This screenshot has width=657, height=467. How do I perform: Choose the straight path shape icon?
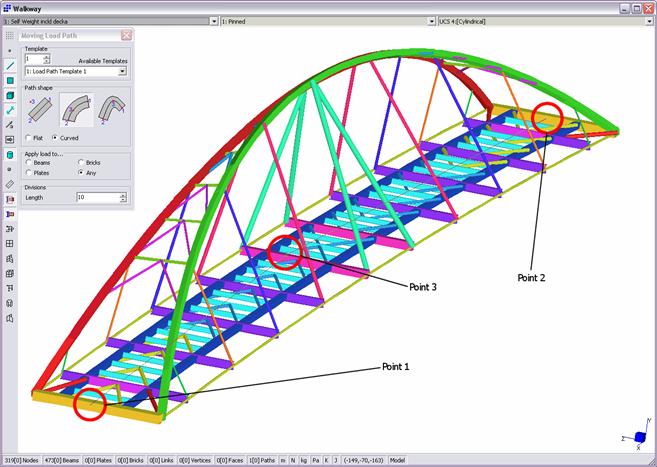(39, 108)
